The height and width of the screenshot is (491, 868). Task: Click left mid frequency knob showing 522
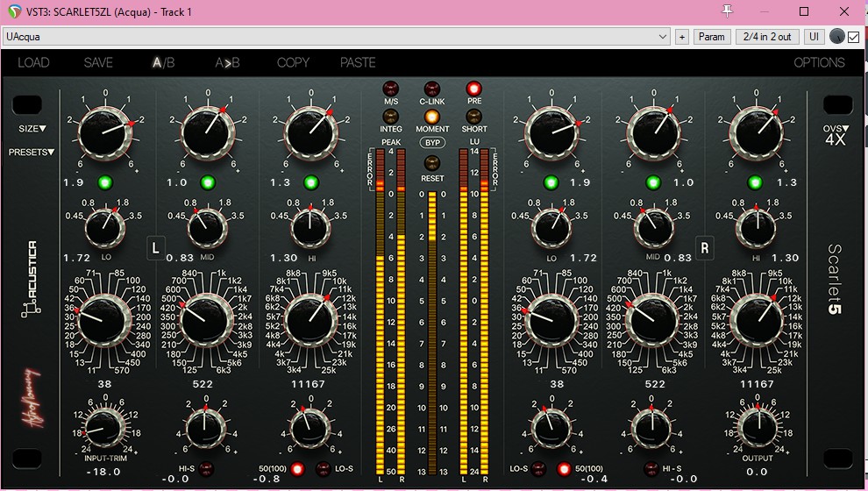(x=207, y=321)
